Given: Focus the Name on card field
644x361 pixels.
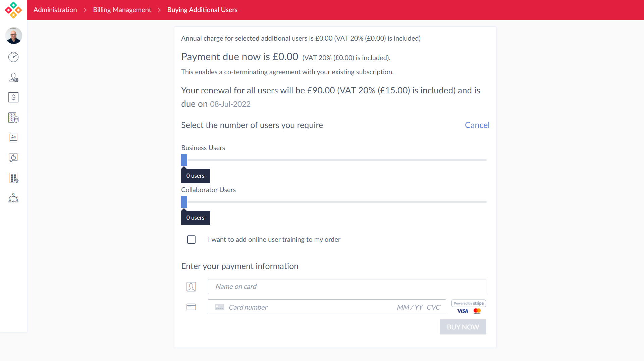Looking at the screenshot, I should click(347, 286).
